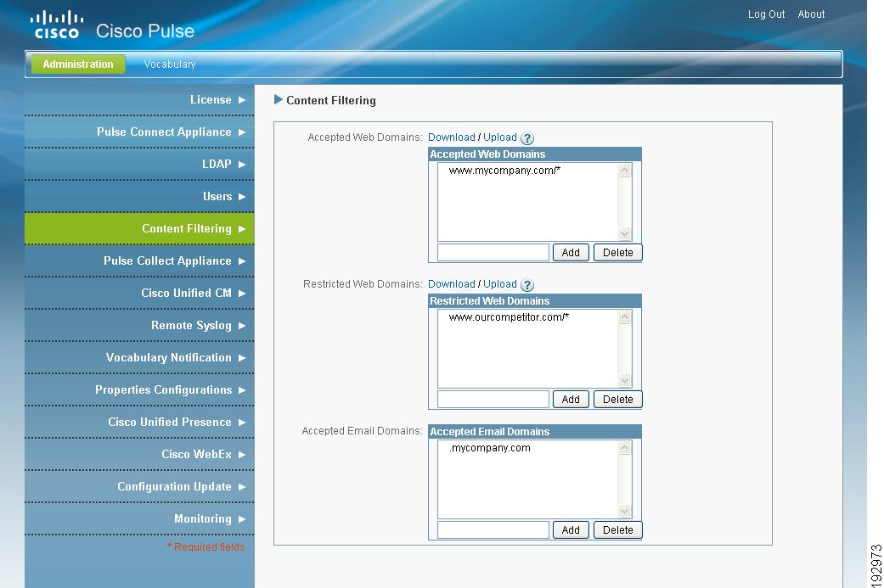Click the Accepted Web Domains scrollbar
The image size is (884, 588).
(x=624, y=201)
